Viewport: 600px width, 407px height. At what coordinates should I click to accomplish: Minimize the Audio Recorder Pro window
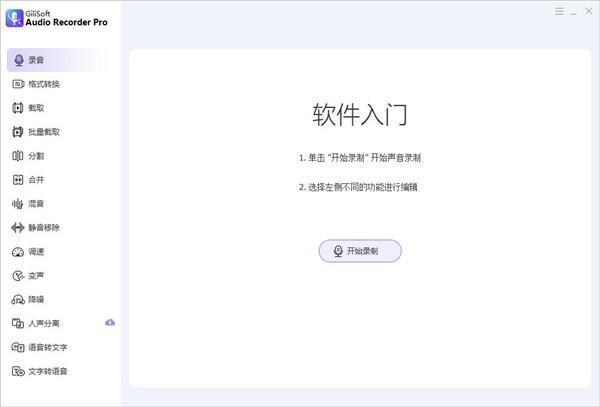574,12
